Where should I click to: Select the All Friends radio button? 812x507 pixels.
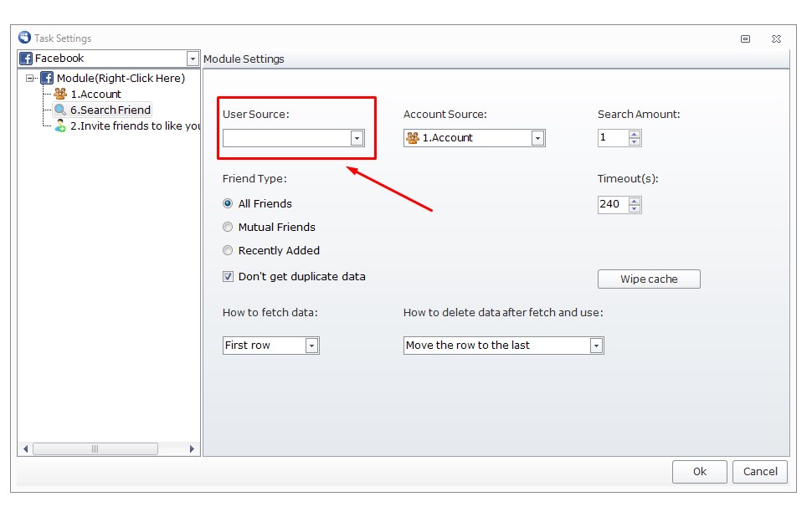228,203
